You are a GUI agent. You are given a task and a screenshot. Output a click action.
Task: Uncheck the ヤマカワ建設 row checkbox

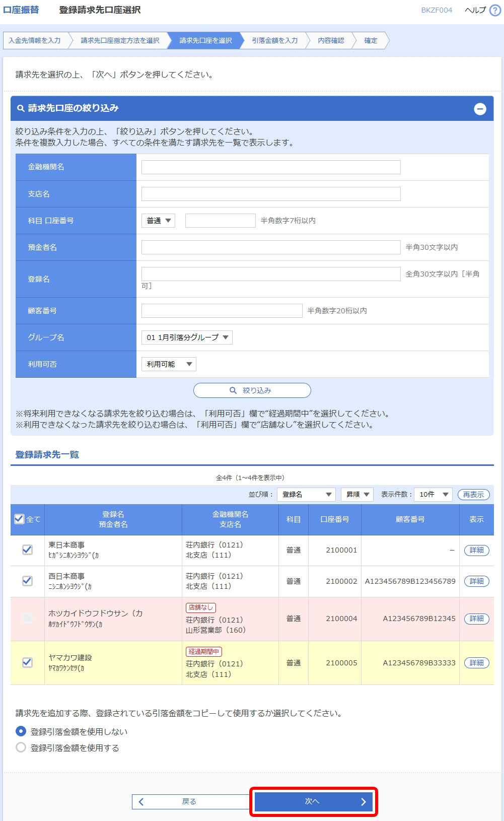click(x=28, y=662)
